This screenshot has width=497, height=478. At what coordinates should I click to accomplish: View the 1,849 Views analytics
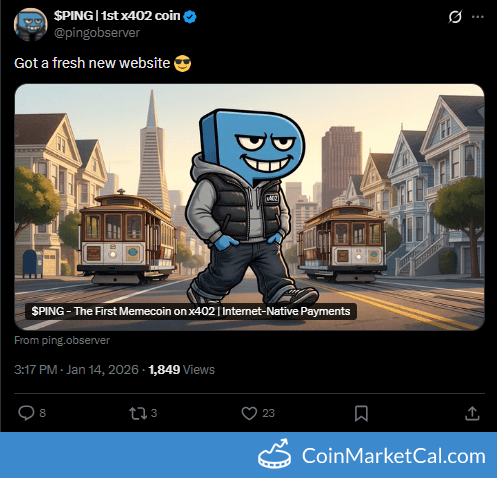(x=182, y=370)
